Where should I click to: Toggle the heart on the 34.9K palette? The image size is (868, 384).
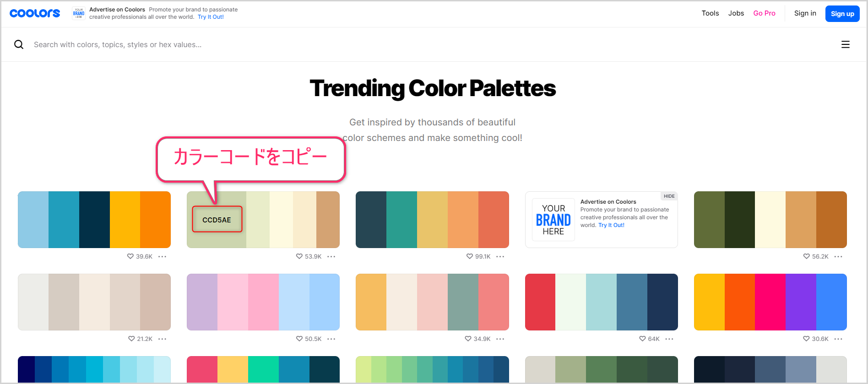[x=468, y=339]
